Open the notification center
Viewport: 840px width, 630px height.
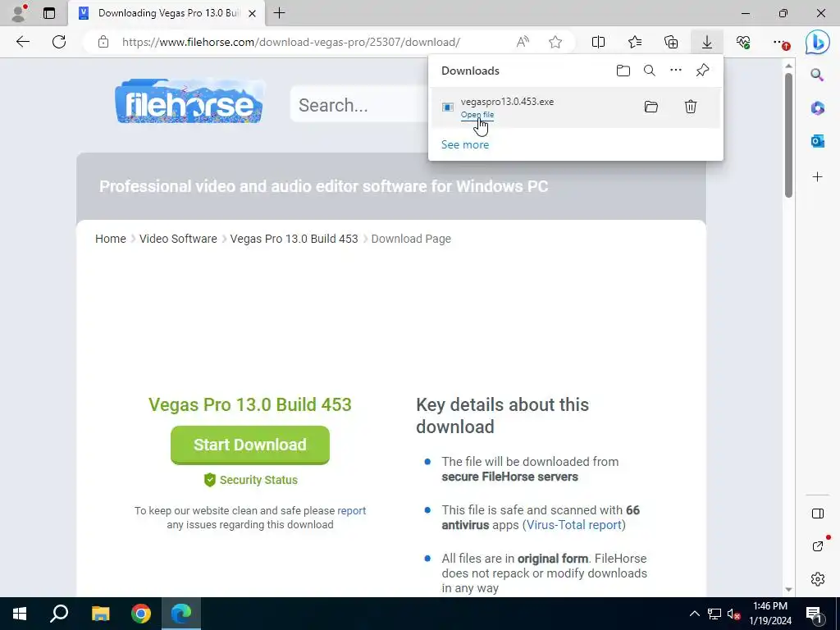[813, 614]
